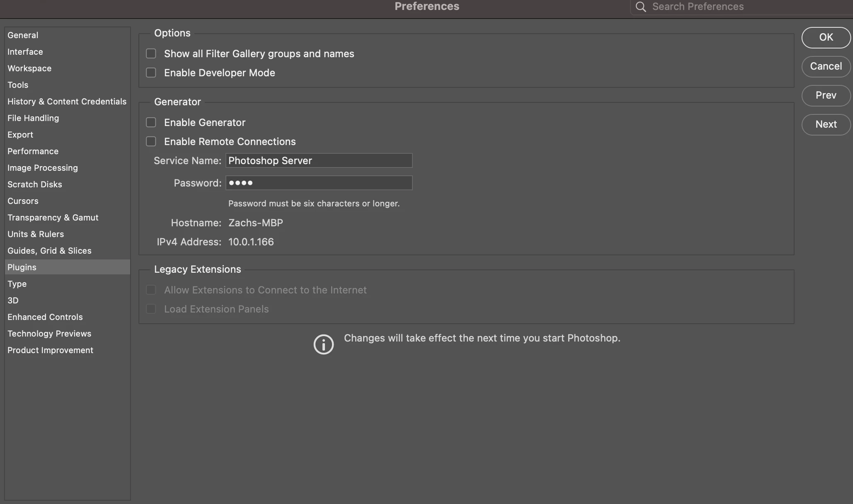Screen dimensions: 853x504
Task: Open Technology Previews category
Action: pyautogui.click(x=49, y=334)
